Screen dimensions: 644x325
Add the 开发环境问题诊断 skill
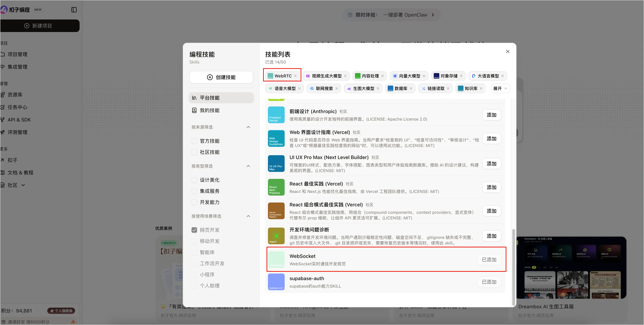click(x=491, y=236)
